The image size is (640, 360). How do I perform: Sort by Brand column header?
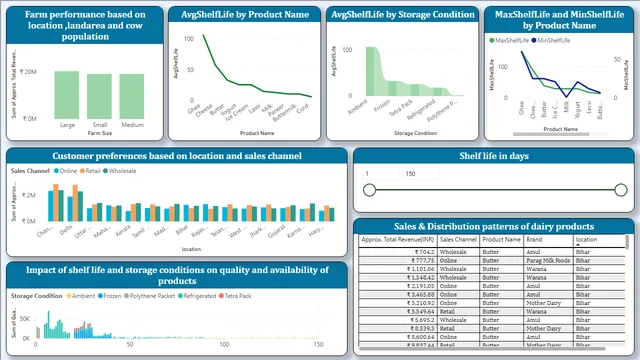point(548,240)
